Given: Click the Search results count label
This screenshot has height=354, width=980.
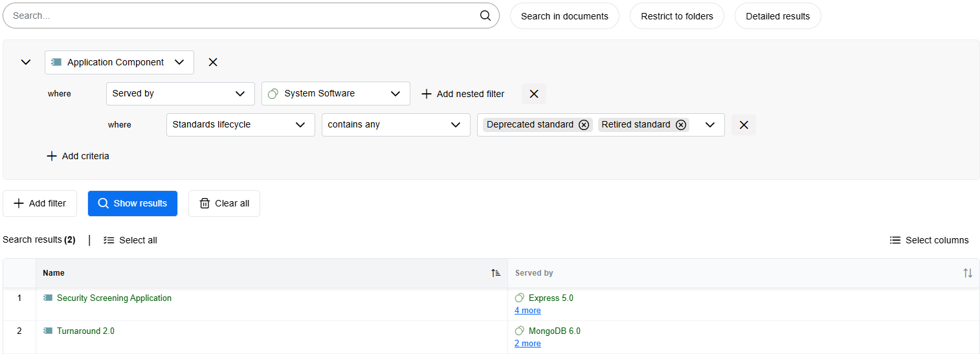Looking at the screenshot, I should [x=39, y=240].
